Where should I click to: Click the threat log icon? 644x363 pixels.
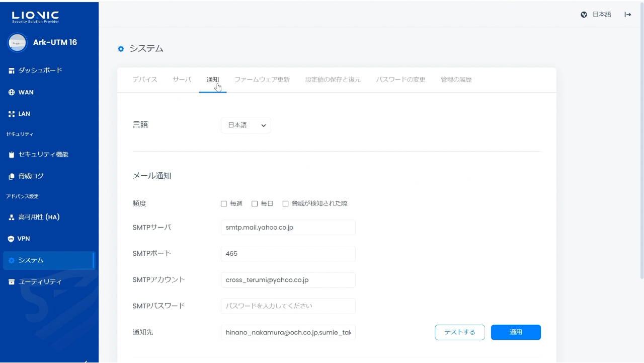[x=12, y=176]
